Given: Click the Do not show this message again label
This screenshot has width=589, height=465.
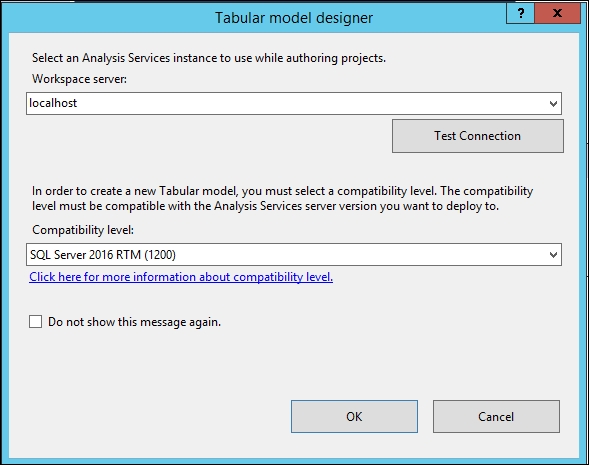Looking at the screenshot, I should tap(134, 322).
